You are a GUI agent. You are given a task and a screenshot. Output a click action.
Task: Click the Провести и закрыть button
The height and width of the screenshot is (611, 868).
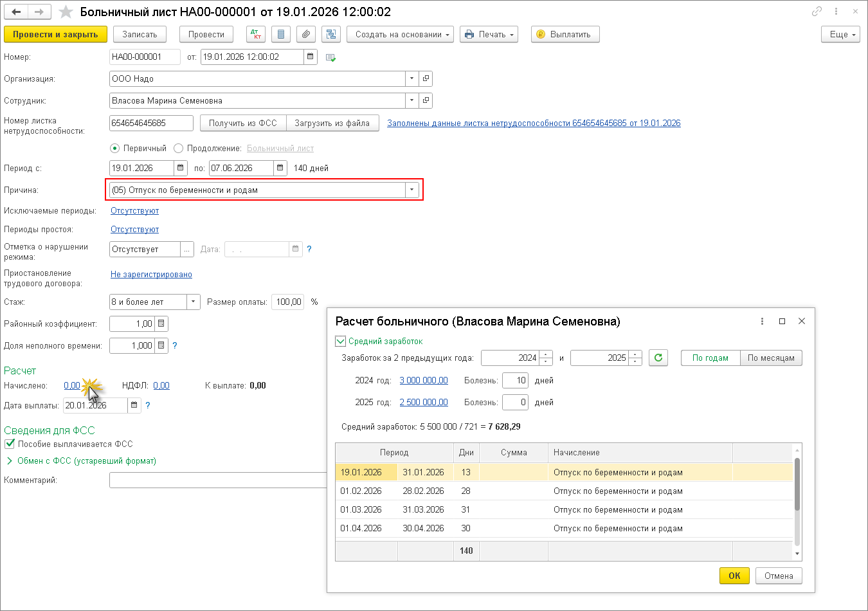pos(55,35)
